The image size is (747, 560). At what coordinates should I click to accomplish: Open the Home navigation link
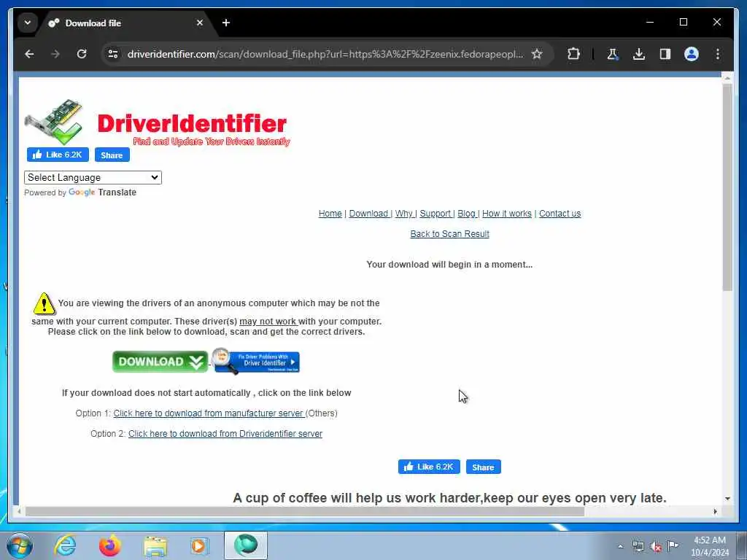click(330, 214)
